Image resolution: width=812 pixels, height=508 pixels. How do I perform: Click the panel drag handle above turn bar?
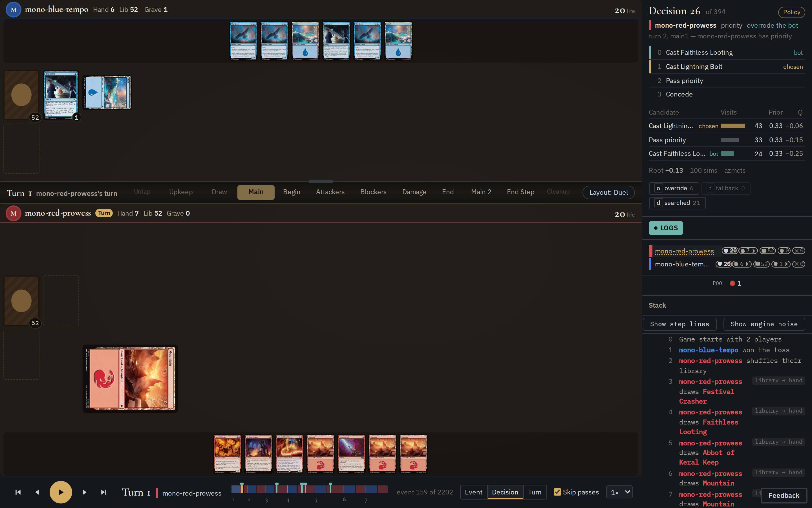[x=321, y=181]
